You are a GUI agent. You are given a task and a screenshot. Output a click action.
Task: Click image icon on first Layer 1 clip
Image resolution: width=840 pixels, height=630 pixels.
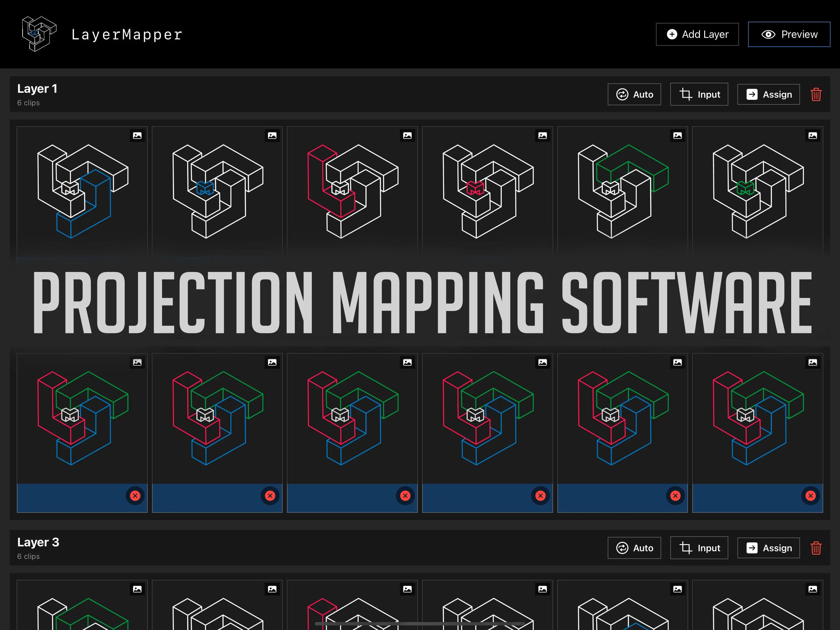tap(137, 136)
